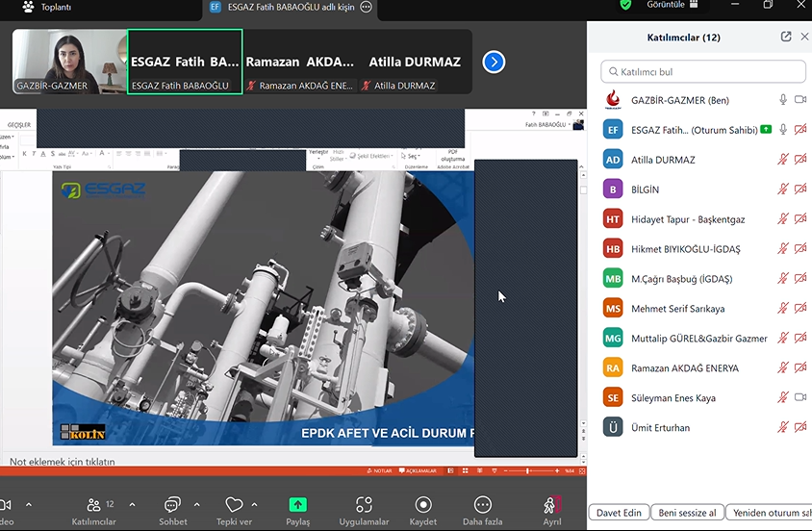Select Atilla DURMAZ video tile

415,62
